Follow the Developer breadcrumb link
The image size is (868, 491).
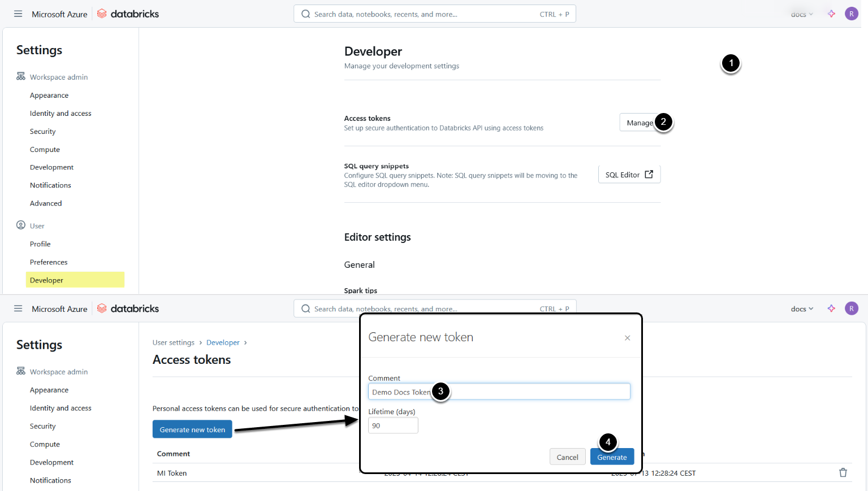pyautogui.click(x=223, y=342)
